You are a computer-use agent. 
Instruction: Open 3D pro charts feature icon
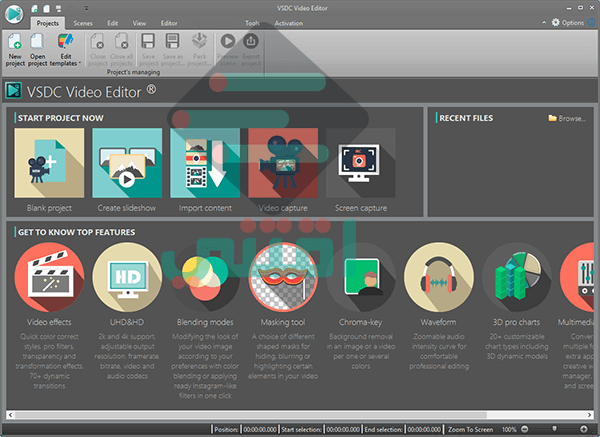pyautogui.click(x=517, y=277)
